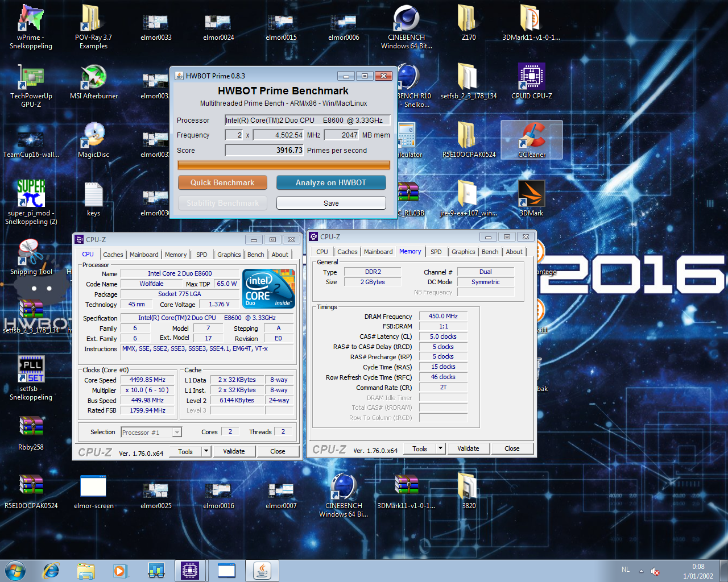
Task: Show hidden tray icons arrow
Action: [x=641, y=571]
